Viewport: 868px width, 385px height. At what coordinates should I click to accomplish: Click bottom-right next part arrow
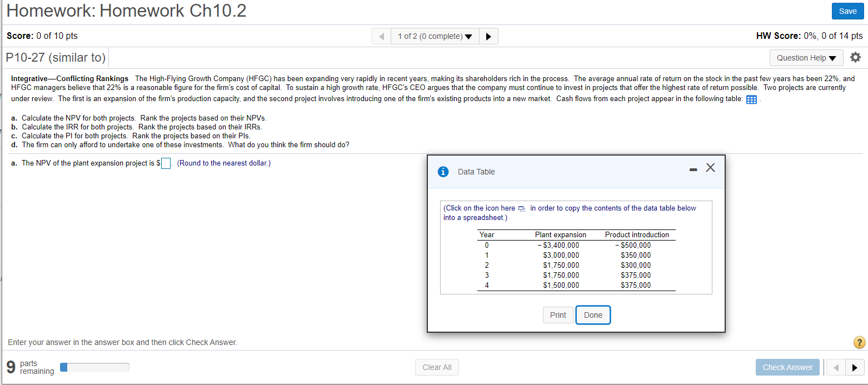[855, 367]
